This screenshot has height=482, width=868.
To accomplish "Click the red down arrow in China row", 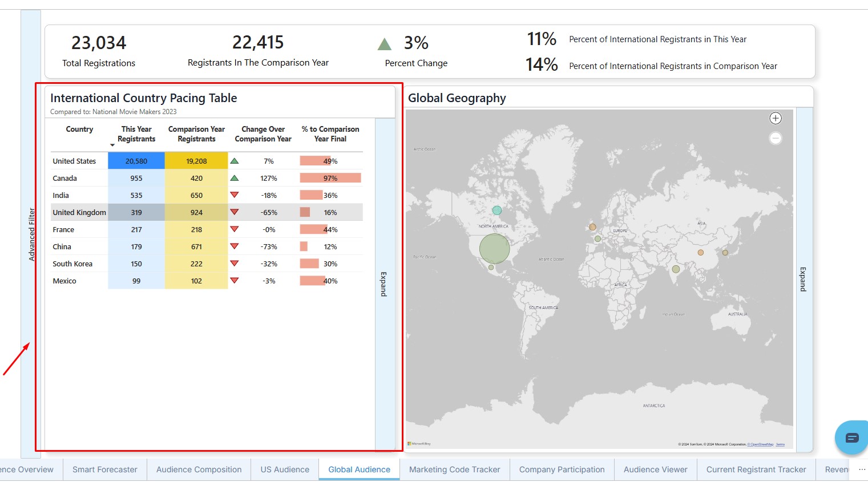I will coord(234,246).
